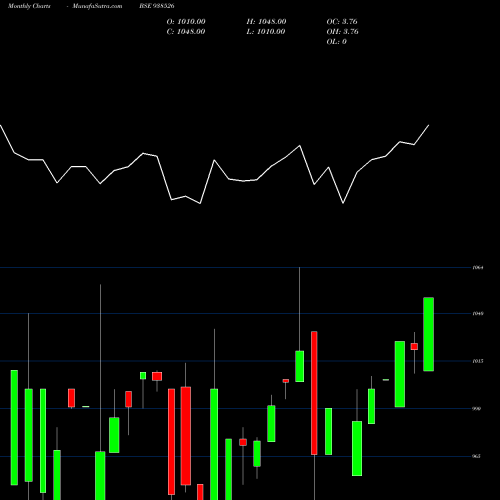Click the last tall green candle
The image size is (500, 500).
(x=429, y=334)
